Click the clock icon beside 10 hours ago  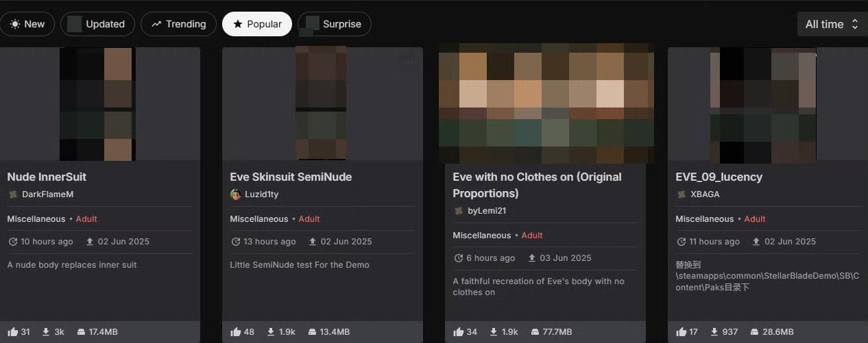(x=12, y=242)
